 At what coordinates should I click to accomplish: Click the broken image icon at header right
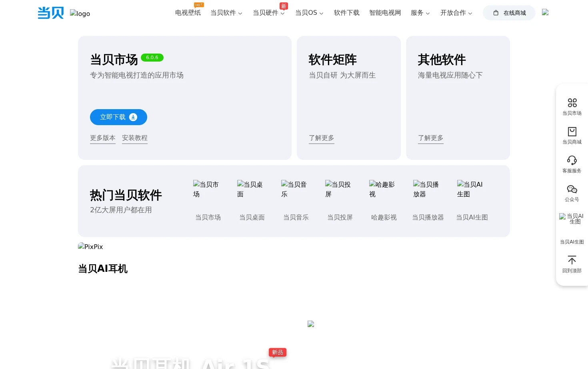[x=545, y=12]
